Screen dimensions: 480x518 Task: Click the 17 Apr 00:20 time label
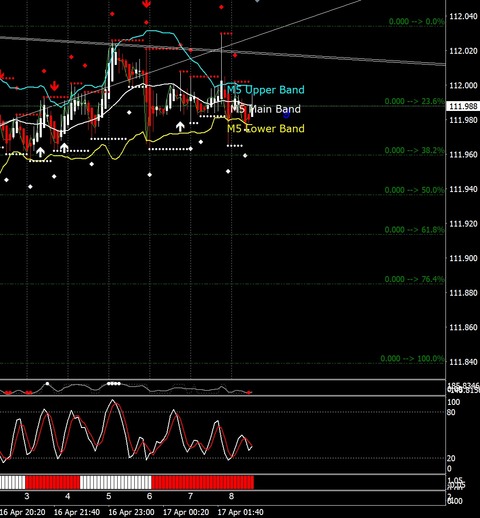coord(186,512)
